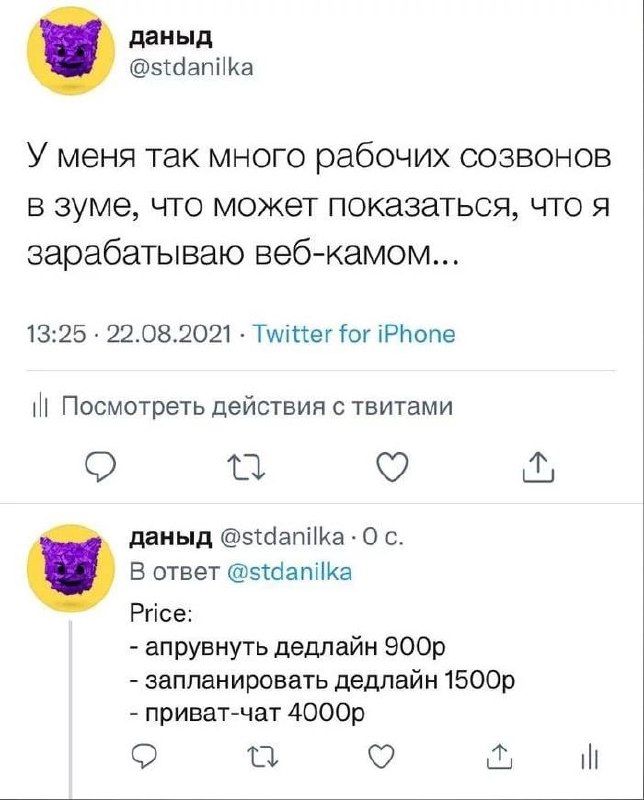Reply to the main tweet about Zoom calls
The height and width of the screenshot is (800, 644).
(x=99, y=467)
